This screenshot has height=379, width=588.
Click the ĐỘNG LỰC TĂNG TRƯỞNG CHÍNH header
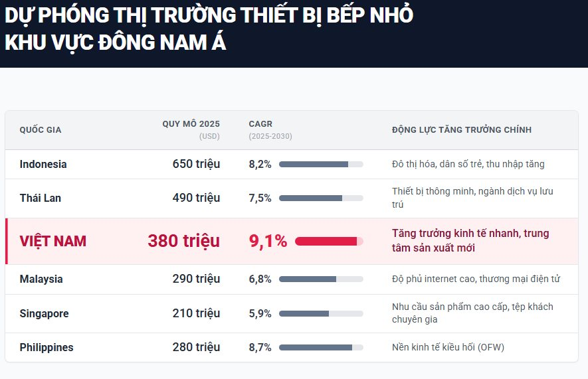[x=462, y=129]
